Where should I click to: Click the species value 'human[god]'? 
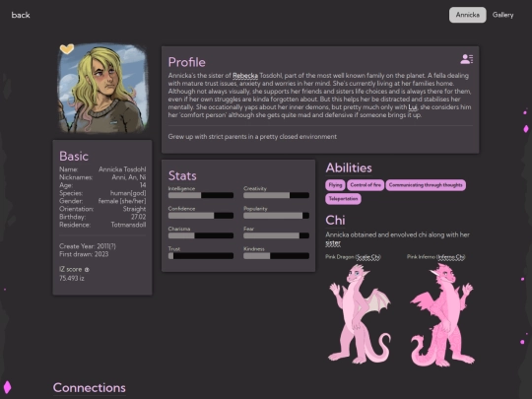[x=128, y=193]
